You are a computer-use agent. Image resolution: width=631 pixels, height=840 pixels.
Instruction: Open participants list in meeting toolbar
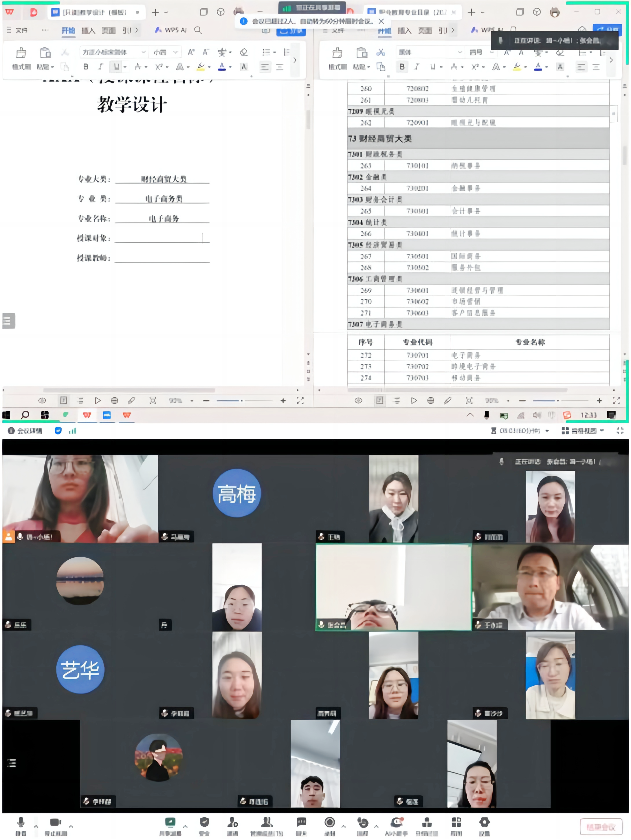[267, 826]
